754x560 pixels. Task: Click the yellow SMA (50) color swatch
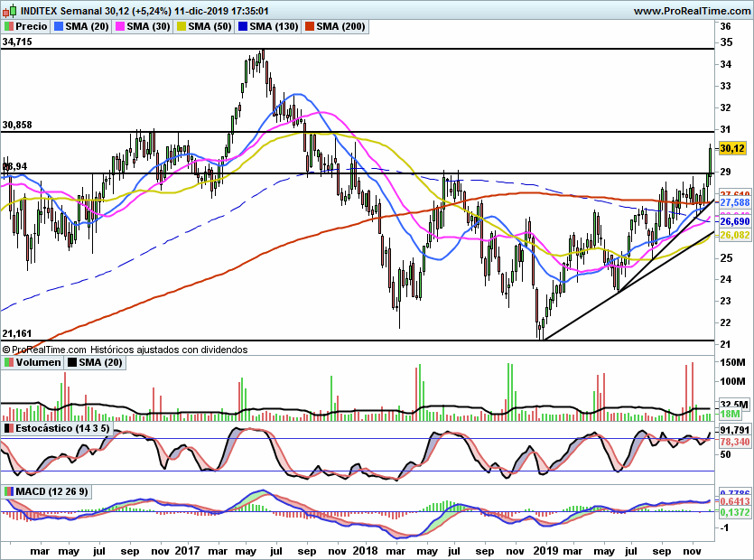pos(184,27)
